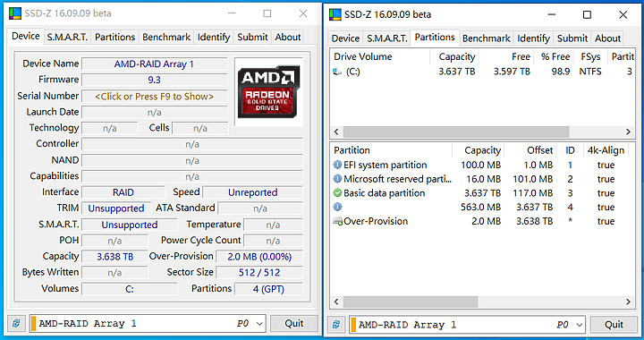Click refresh icon in left window
Viewport: 644px width, 340px height.
pyautogui.click(x=16, y=324)
